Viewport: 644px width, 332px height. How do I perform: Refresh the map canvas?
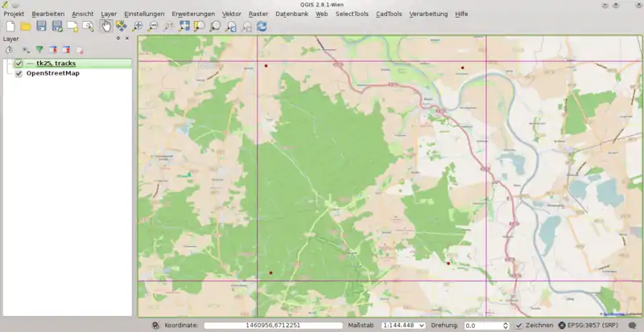(262, 27)
